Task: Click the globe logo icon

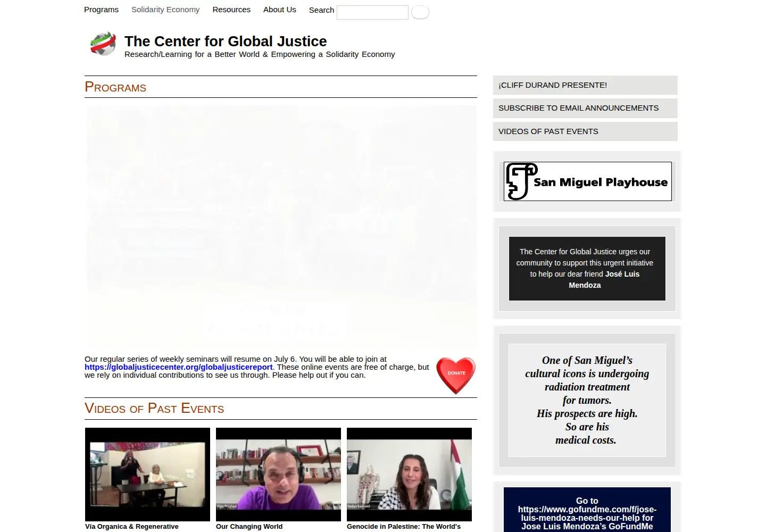Action: 103,44
